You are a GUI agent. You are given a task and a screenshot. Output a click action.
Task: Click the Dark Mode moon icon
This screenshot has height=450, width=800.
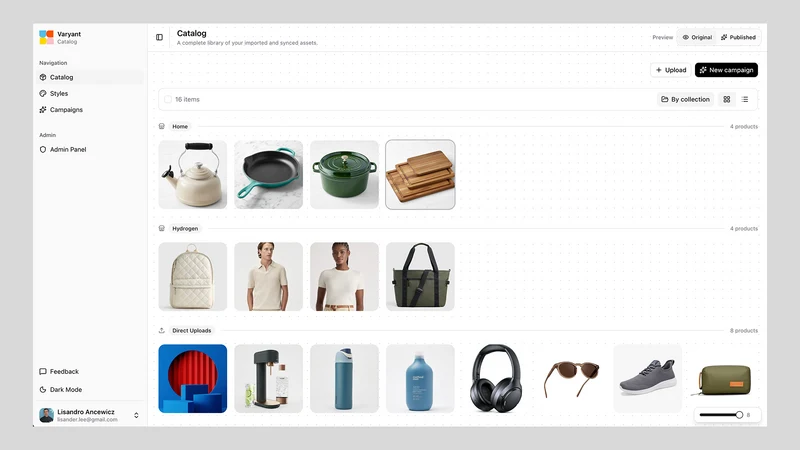click(x=43, y=389)
